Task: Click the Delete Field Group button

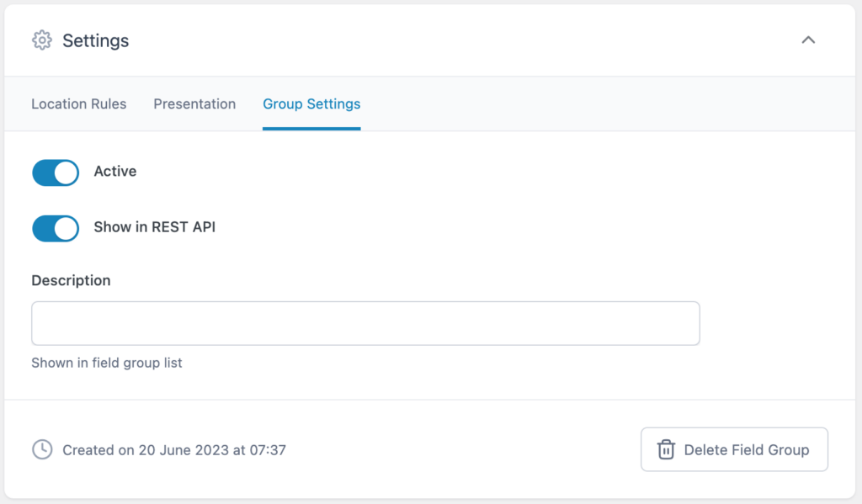Action: pos(734,449)
